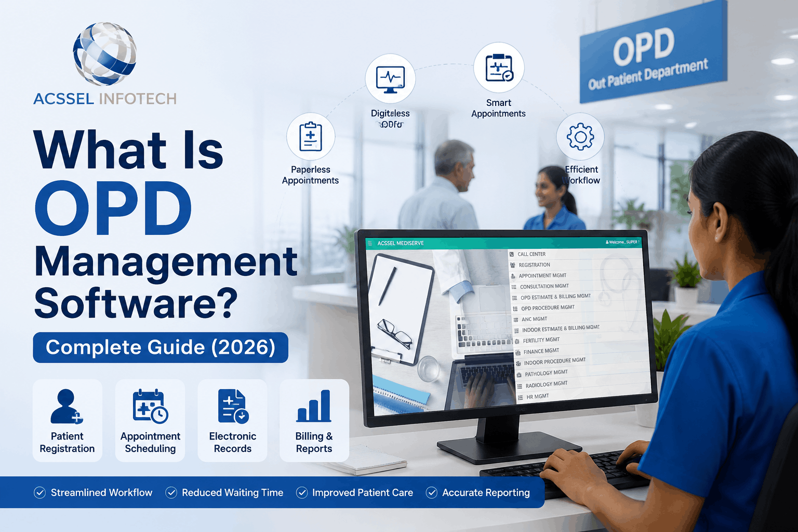This screenshot has height=532, width=798.
Task: Select INDOOR PROCEDURE MGMT menu item
Action: [555, 362]
